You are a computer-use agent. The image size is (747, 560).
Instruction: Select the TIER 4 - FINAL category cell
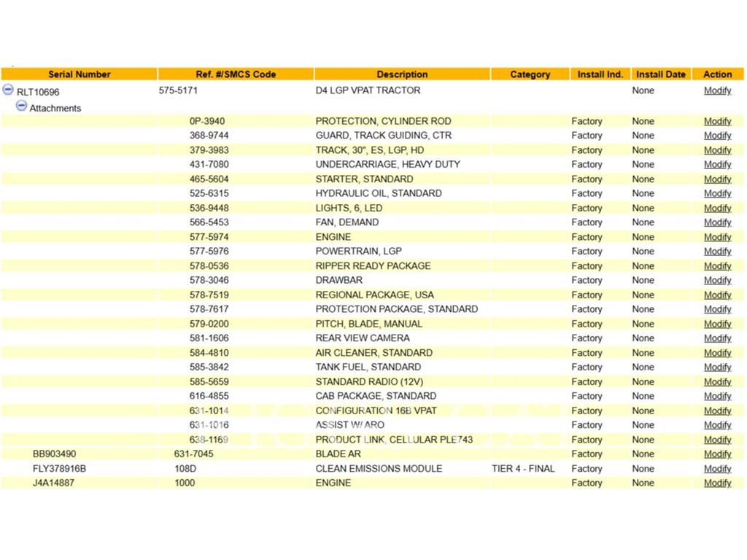point(523,469)
